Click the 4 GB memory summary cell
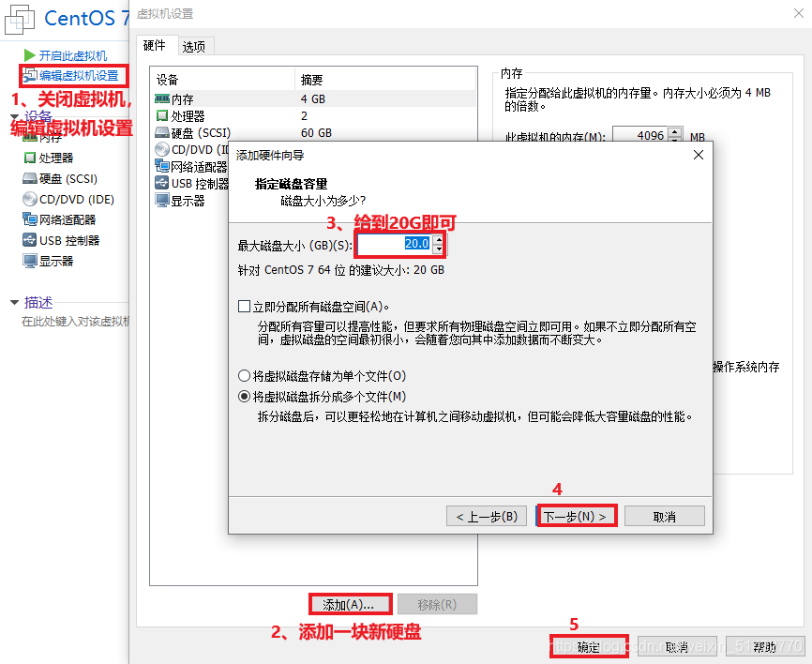The width and height of the screenshot is (812, 664). (x=313, y=98)
